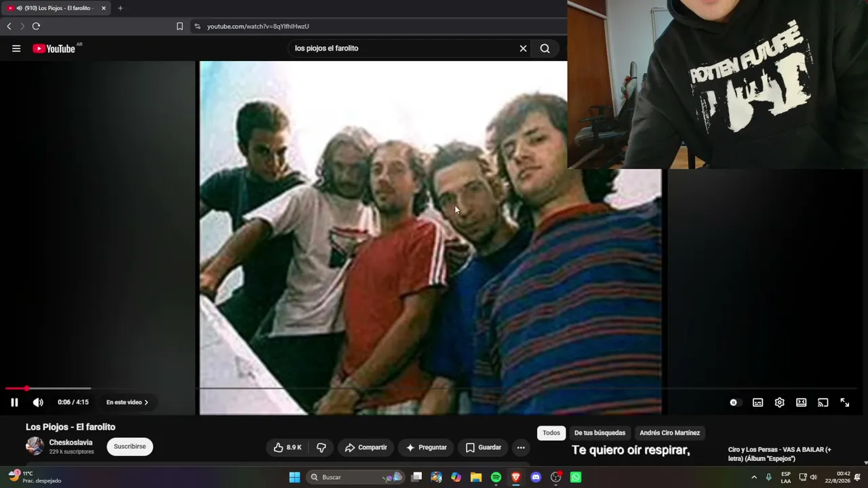
Task: Focus the address bar URL
Action: (258, 26)
